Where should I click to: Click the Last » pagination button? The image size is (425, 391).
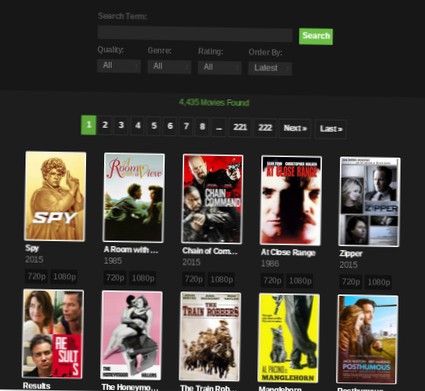331,129
